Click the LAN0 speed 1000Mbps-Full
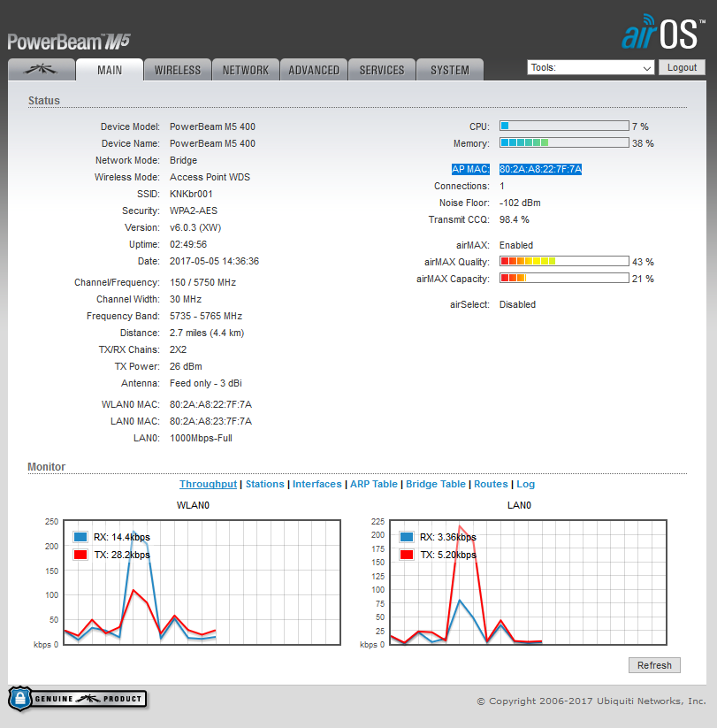 [201, 438]
